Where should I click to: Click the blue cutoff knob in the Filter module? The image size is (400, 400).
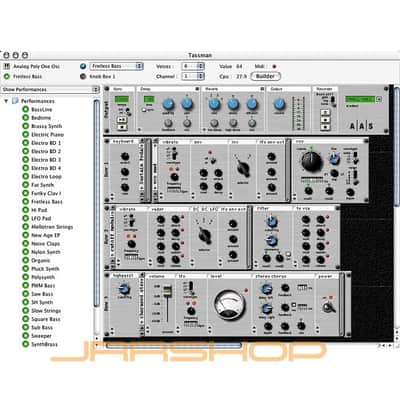(x=272, y=221)
